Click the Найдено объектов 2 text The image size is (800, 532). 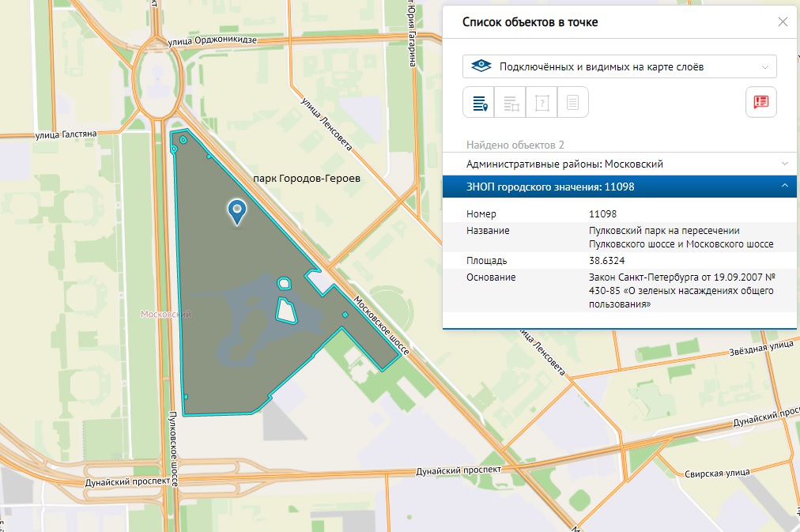tap(515, 145)
